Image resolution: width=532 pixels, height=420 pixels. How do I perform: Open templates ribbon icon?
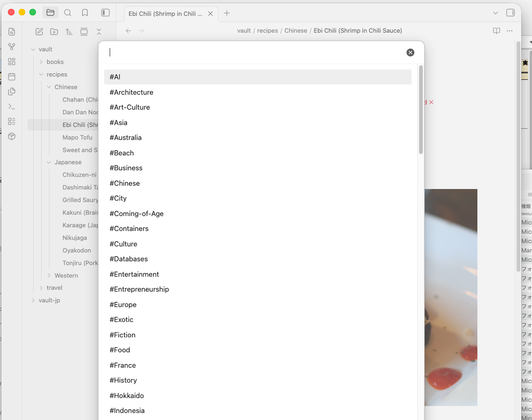pos(12,91)
